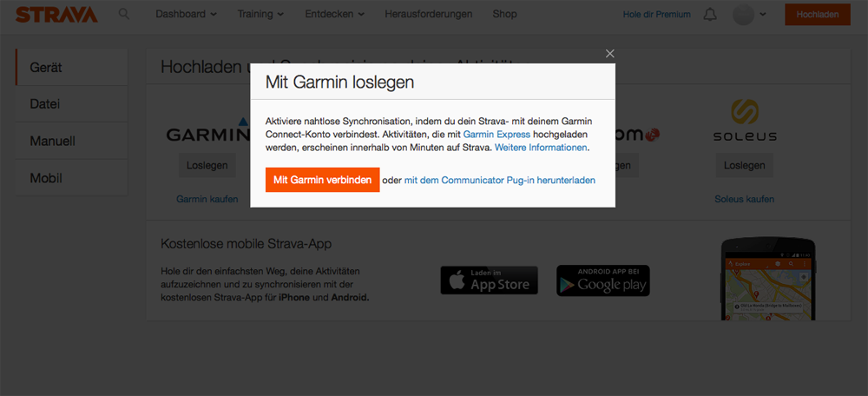Open the Shop menu item
The height and width of the screenshot is (396, 868).
click(x=504, y=14)
